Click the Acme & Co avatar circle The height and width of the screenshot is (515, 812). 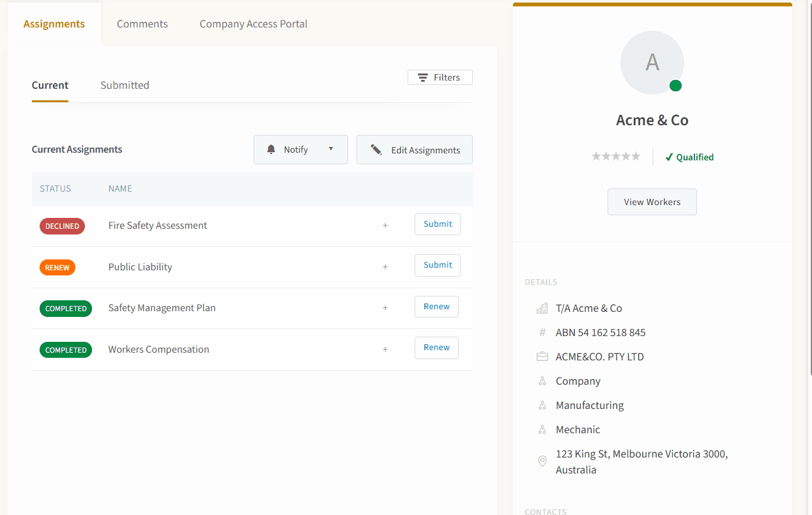point(652,63)
